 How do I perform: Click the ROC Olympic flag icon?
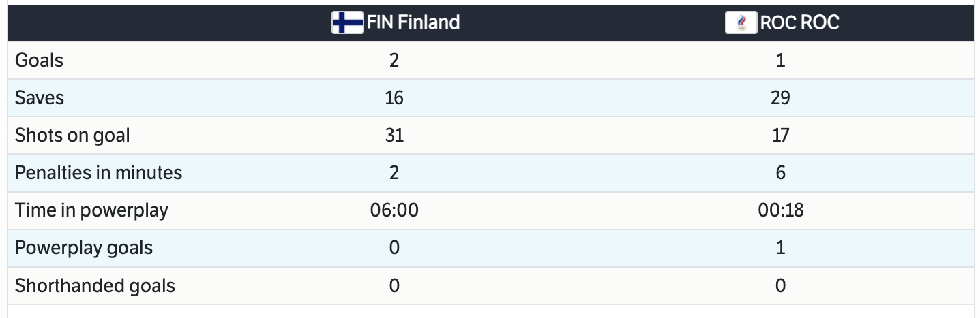click(741, 23)
